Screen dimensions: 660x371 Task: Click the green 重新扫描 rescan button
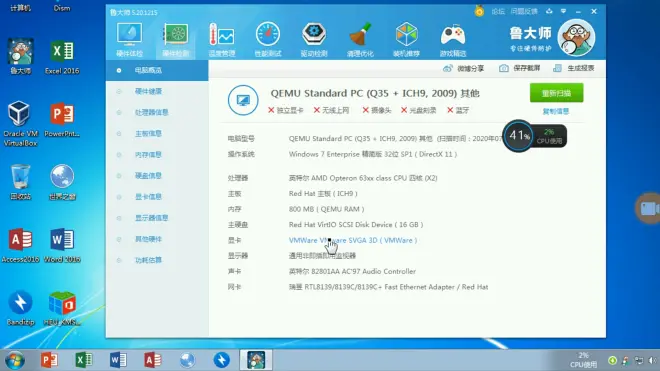tap(556, 93)
